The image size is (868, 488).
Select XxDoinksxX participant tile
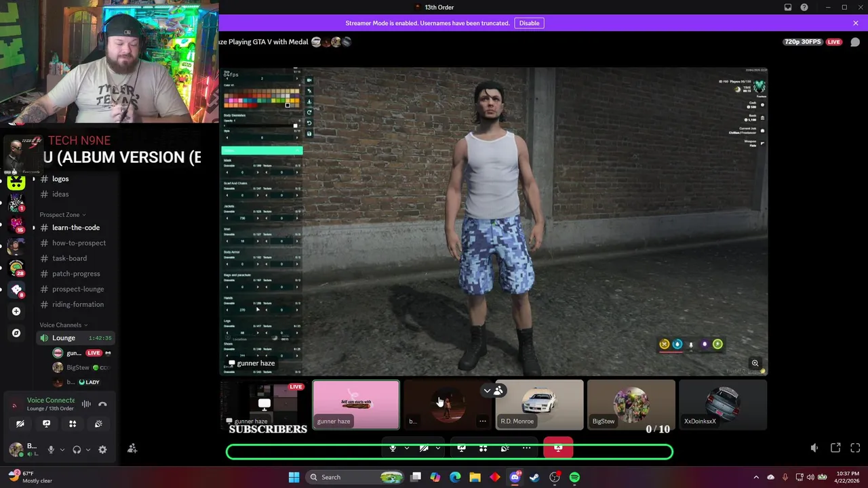pyautogui.click(x=722, y=405)
